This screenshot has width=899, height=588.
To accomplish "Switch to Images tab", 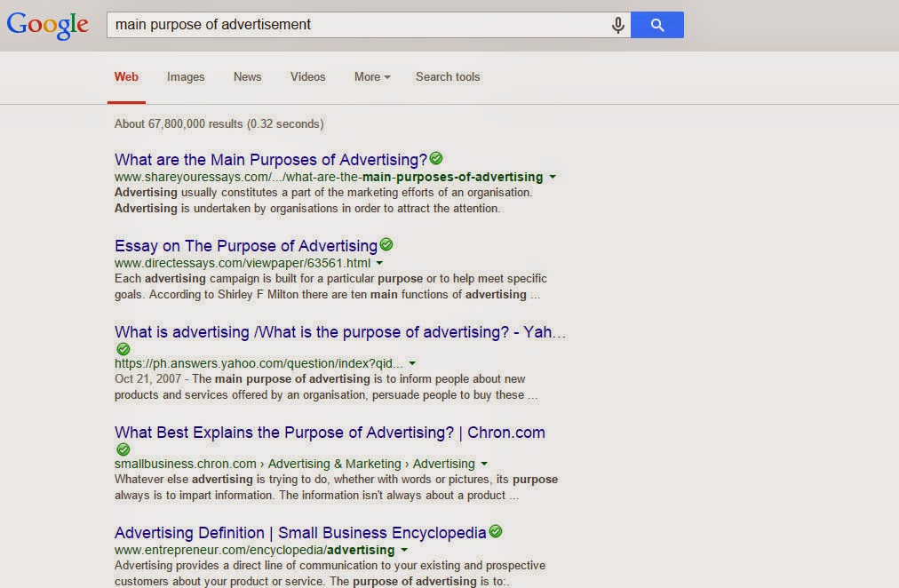I will click(186, 76).
